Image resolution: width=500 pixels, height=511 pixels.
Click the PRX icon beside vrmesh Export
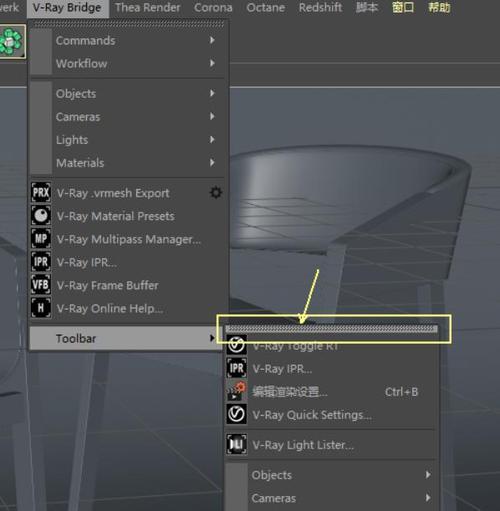(41, 193)
